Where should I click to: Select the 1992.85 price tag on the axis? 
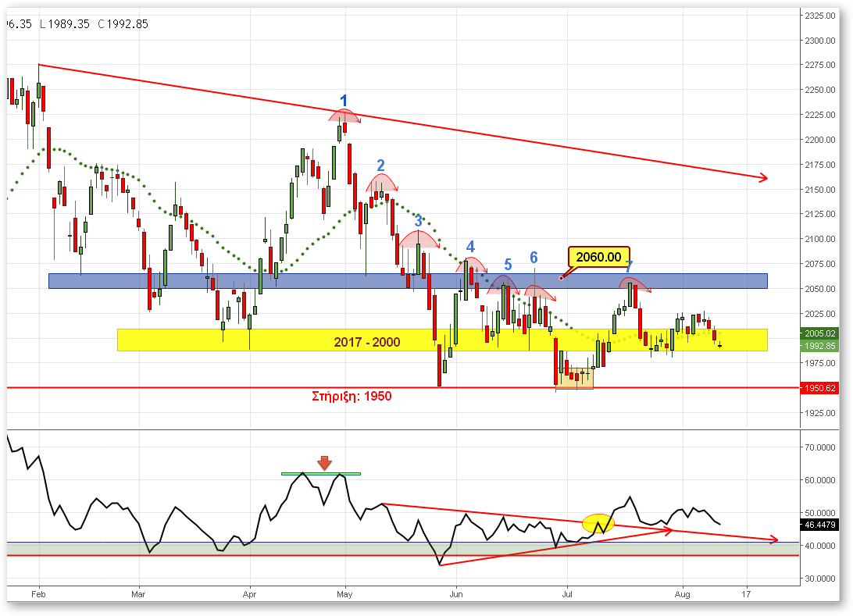point(819,346)
